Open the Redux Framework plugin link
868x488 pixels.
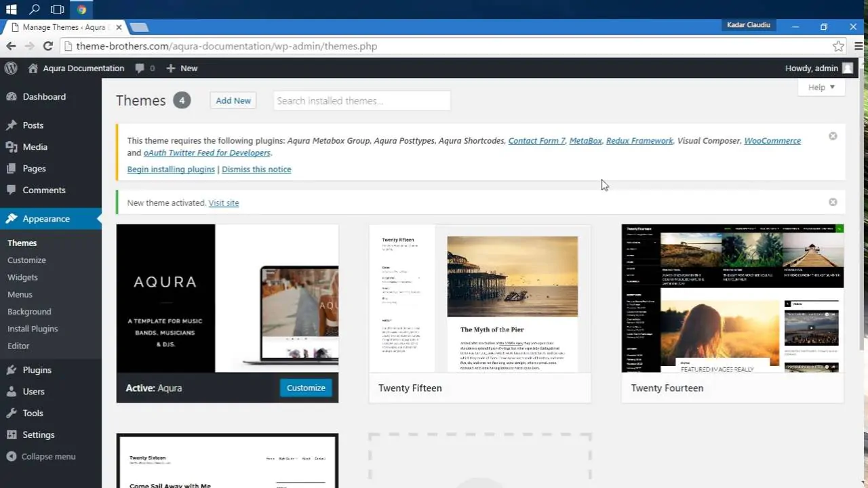coord(639,141)
